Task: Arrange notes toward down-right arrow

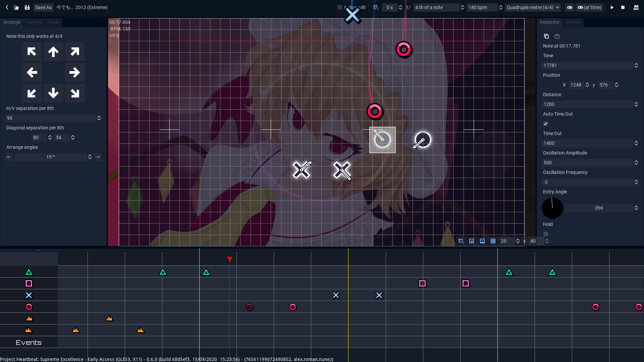Action: click(75, 93)
